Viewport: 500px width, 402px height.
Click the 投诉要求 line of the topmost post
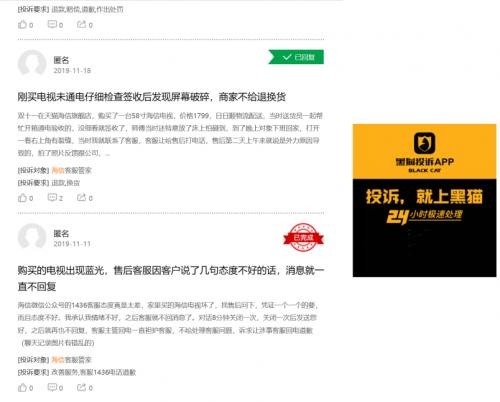[70, 9]
